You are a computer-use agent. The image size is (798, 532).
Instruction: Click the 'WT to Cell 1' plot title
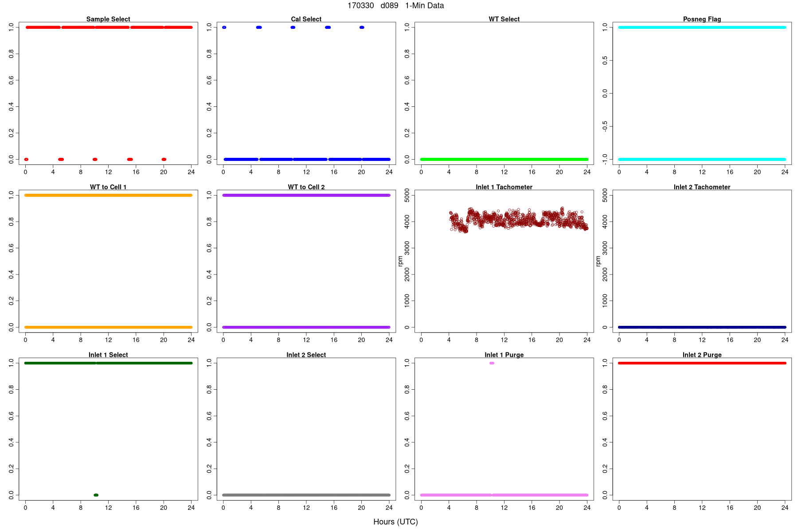108,187
